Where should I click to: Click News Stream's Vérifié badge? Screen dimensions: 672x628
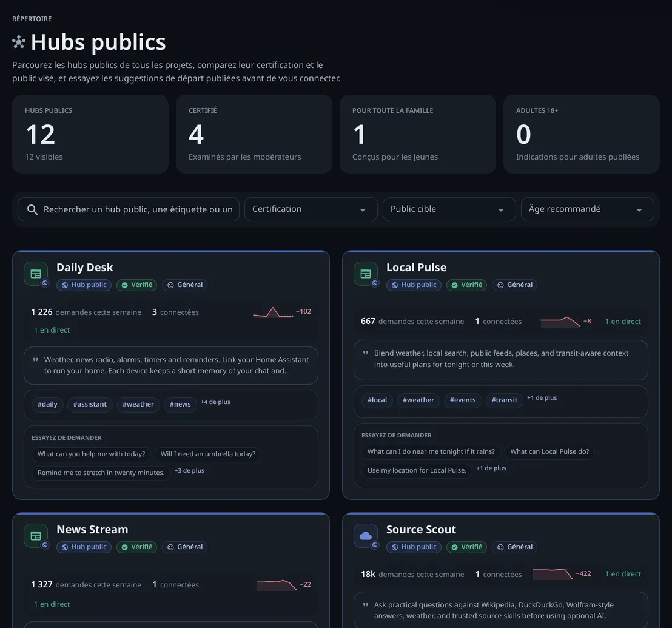[136, 547]
